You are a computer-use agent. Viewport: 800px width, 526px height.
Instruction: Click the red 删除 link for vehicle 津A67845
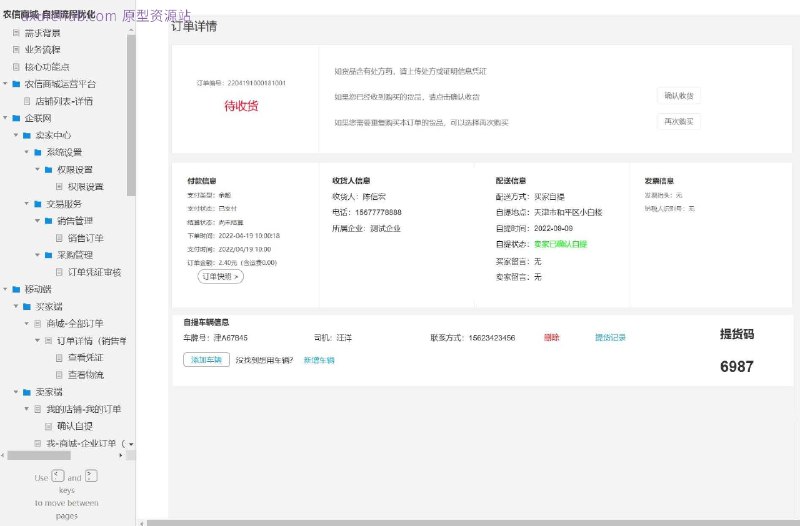552,337
